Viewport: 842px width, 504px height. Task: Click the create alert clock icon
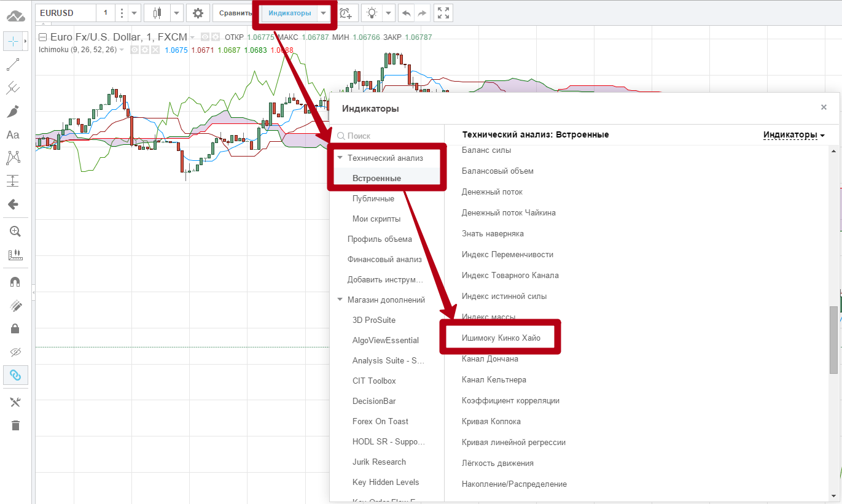tap(346, 13)
